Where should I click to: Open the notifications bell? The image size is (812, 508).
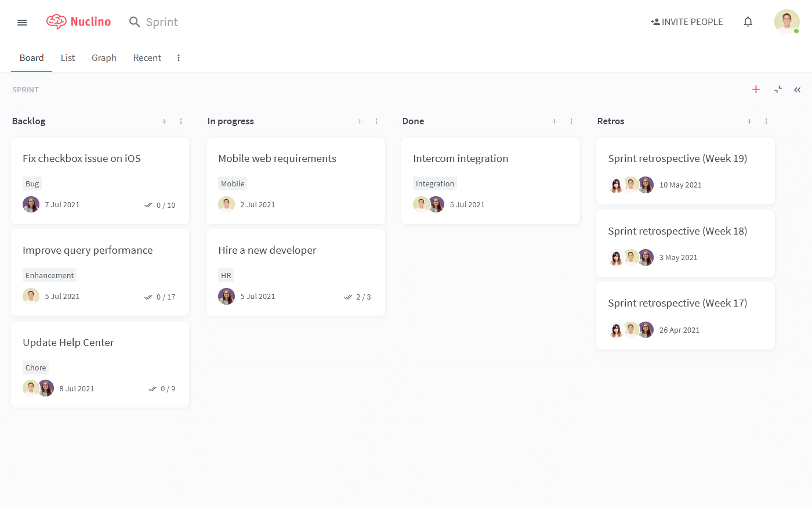pos(748,22)
